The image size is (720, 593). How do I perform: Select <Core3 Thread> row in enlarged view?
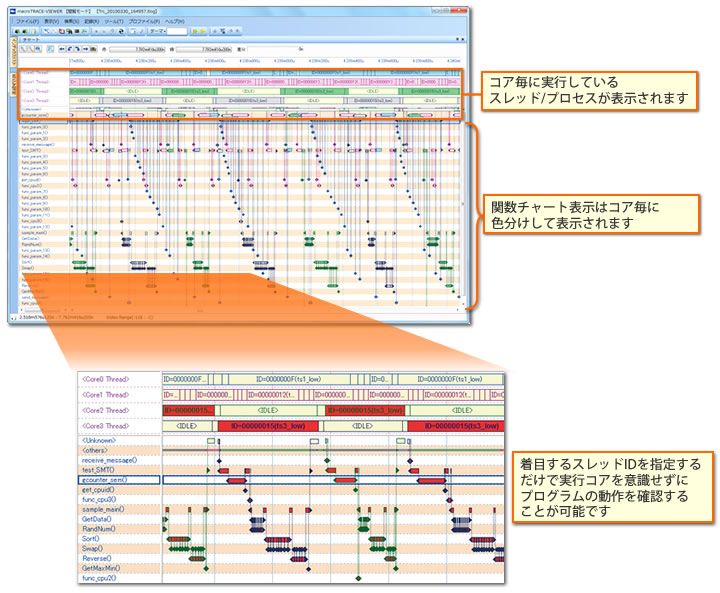click(106, 426)
